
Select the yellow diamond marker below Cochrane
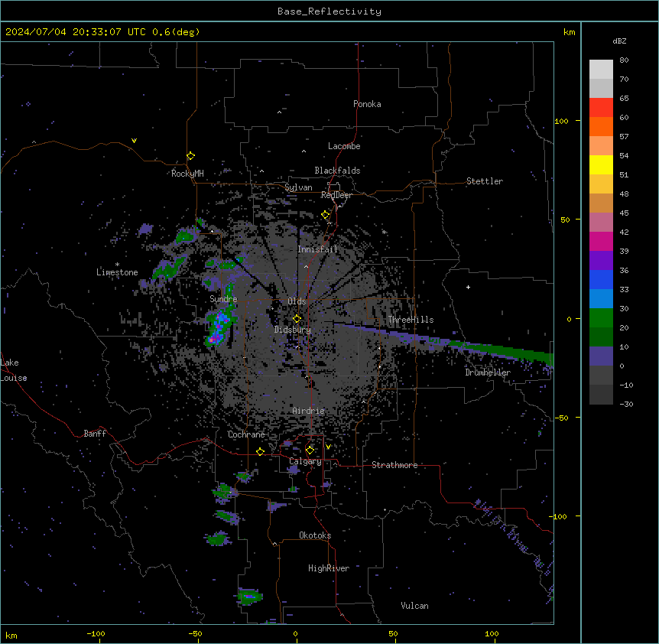(260, 451)
